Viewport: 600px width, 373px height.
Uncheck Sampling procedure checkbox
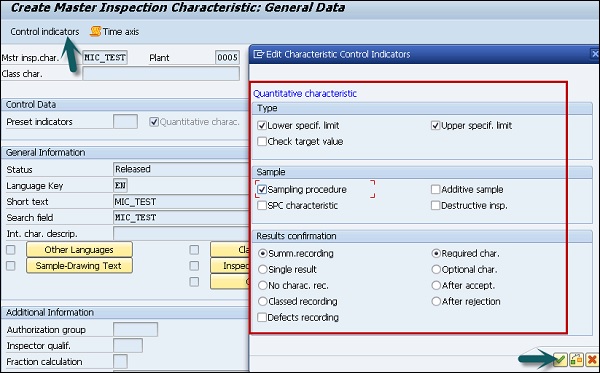click(x=262, y=189)
